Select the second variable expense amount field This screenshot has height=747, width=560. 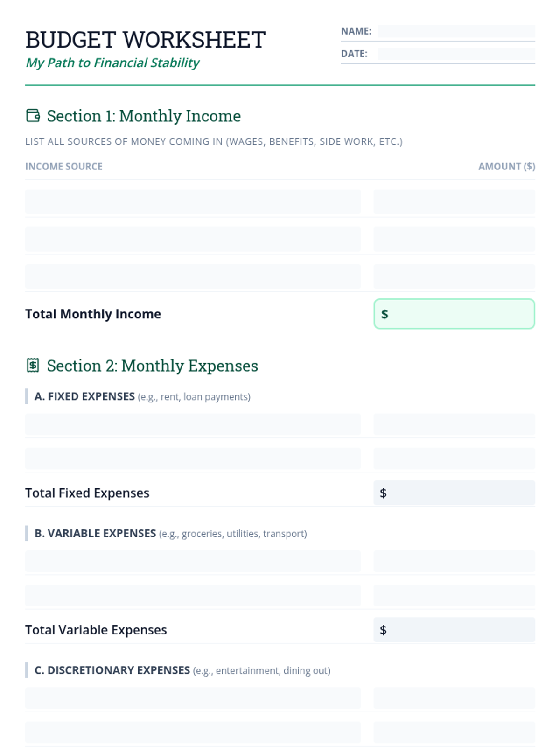click(x=454, y=595)
